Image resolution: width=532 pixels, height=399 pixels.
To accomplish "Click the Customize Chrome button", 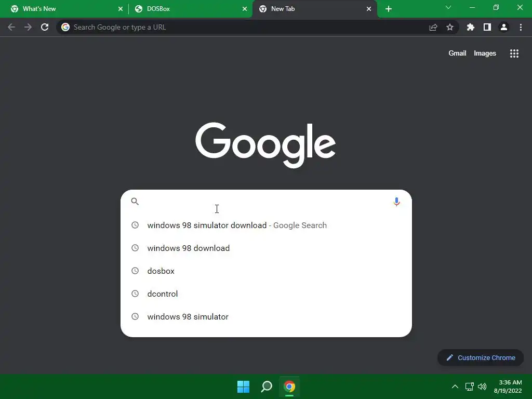I will click(481, 357).
